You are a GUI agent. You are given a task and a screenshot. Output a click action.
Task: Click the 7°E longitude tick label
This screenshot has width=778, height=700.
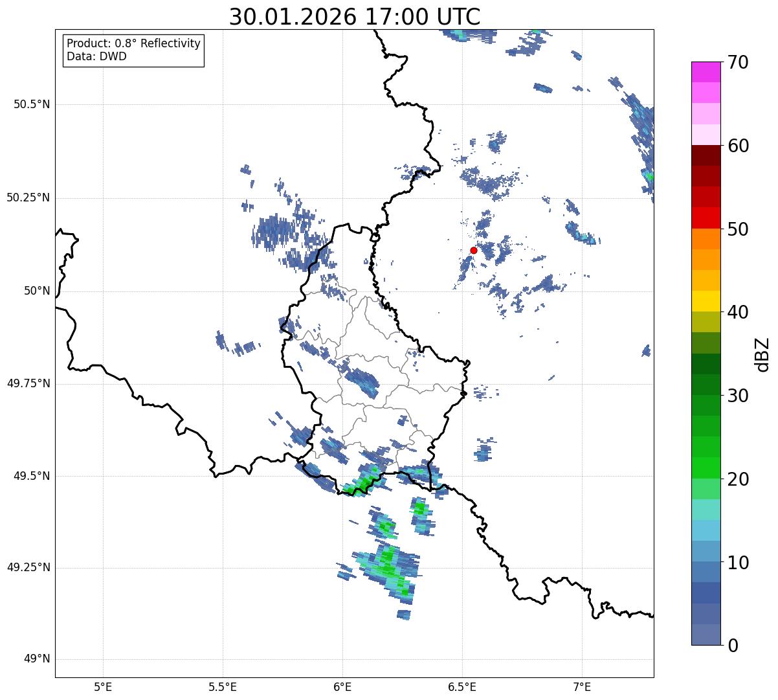(582, 686)
